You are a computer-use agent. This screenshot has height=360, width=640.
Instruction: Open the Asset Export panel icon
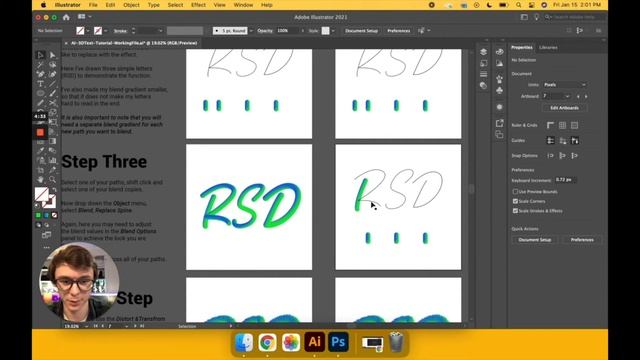500,123
